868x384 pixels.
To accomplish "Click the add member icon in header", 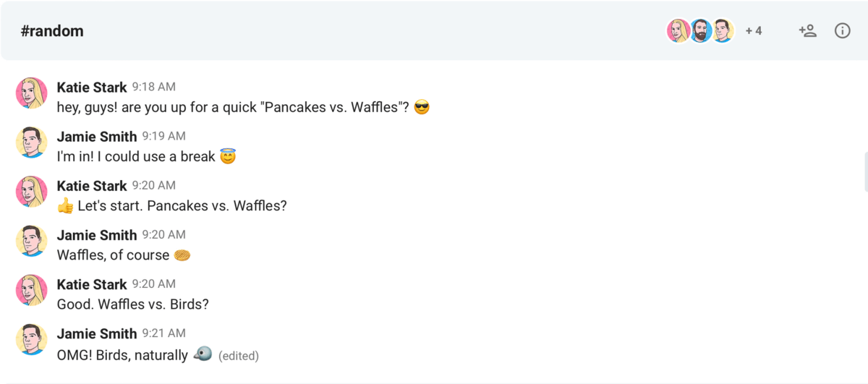I will point(807,30).
